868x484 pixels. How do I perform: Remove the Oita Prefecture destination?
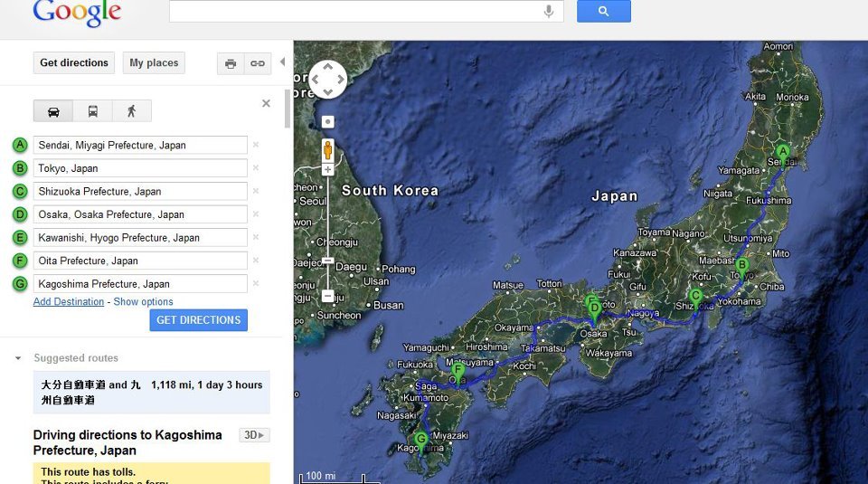256,261
